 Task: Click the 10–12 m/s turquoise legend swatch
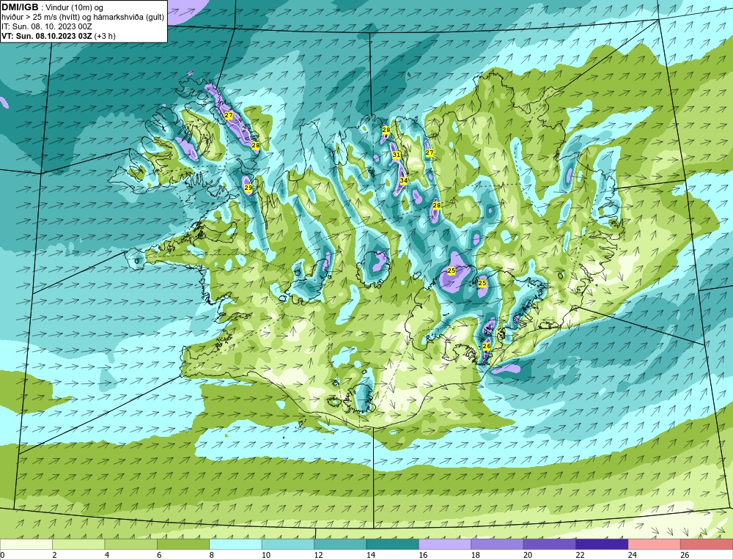click(288, 544)
